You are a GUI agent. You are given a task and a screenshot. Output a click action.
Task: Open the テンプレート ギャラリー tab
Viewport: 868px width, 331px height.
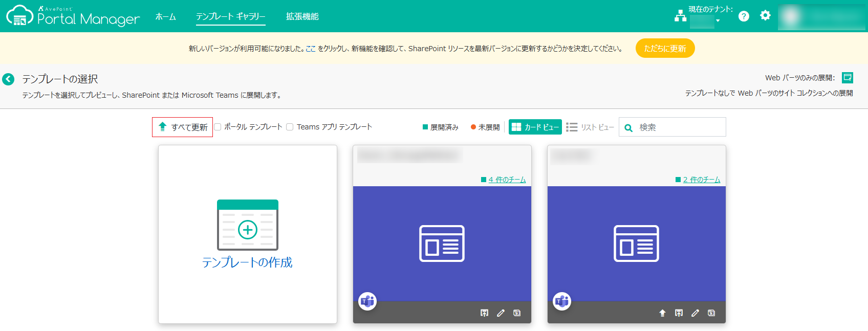231,16
